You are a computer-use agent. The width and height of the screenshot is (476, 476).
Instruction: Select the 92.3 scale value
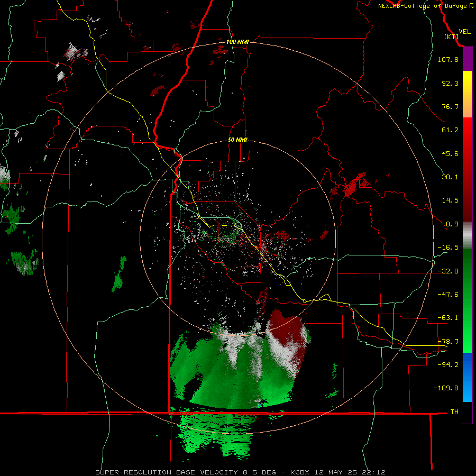(450, 83)
